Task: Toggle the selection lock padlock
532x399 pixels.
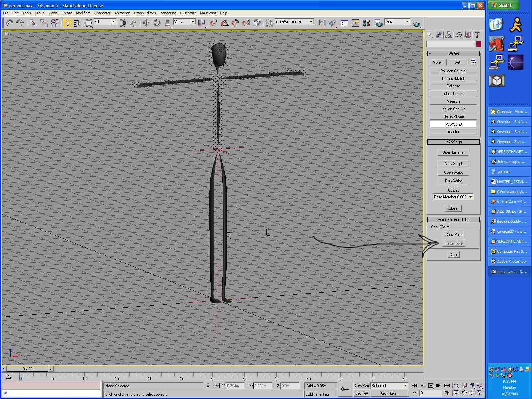Action: (x=208, y=386)
